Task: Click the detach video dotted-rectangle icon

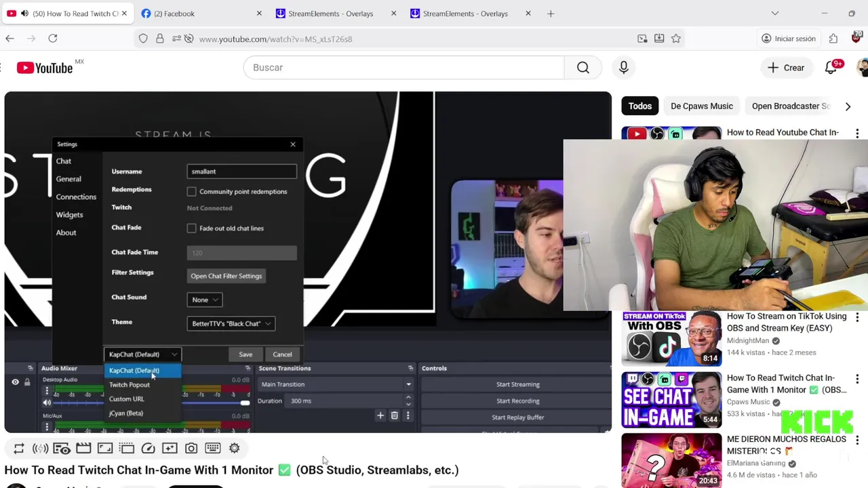Action: [x=127, y=448]
